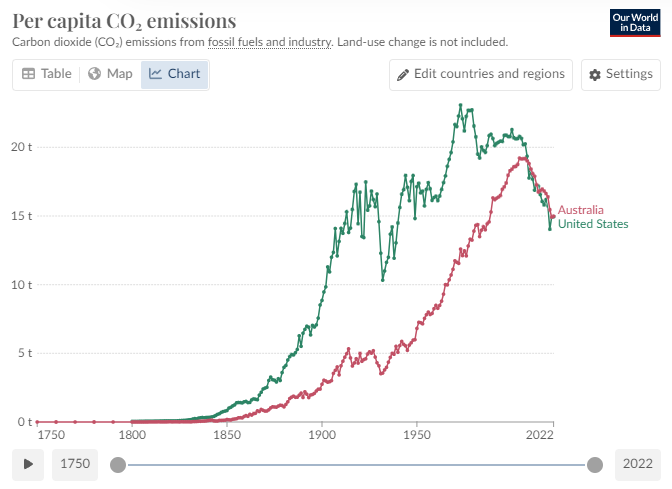672x489 pixels.
Task: Click the Our World in Data logo
Action: (635, 22)
